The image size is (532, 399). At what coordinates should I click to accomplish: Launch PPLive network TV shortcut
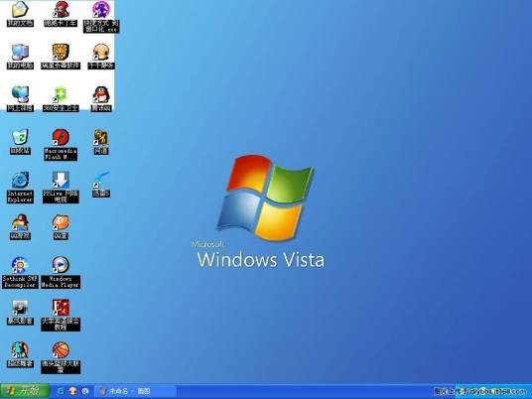pyautogui.click(x=61, y=188)
